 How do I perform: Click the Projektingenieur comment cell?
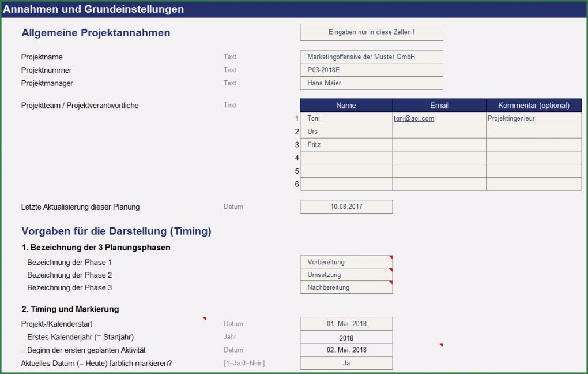pyautogui.click(x=534, y=118)
